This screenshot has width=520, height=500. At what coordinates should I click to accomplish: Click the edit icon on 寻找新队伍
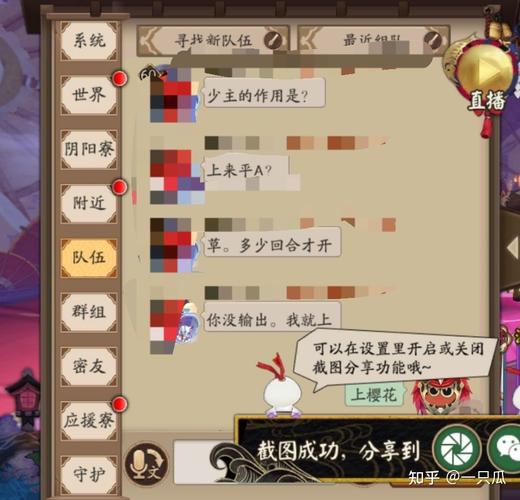(x=273, y=40)
